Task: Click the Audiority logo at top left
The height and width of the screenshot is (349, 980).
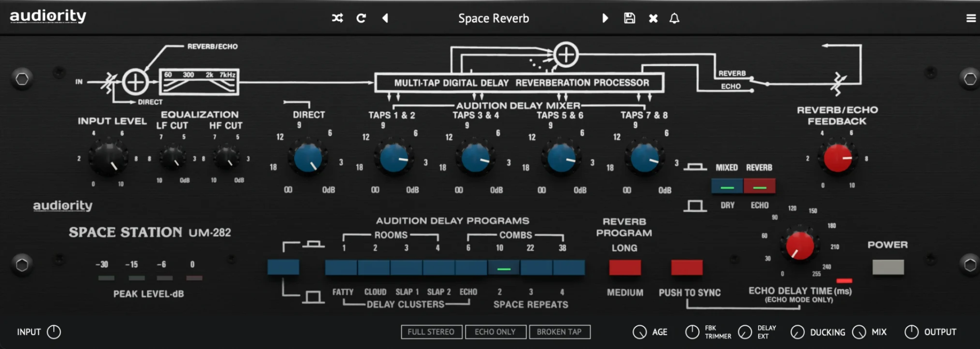Action: (x=48, y=16)
